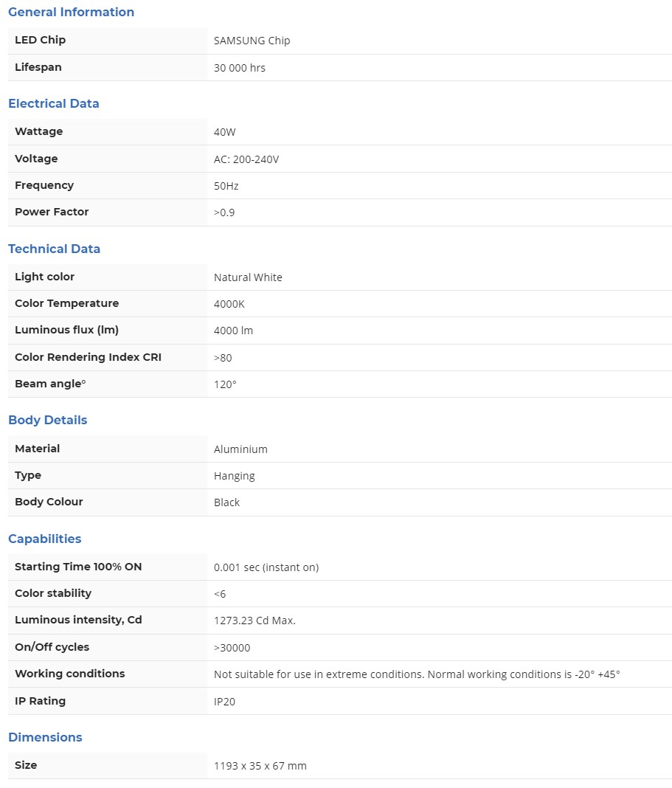
Task: Click the Color Rendering Index CRI label
Action: (x=88, y=357)
